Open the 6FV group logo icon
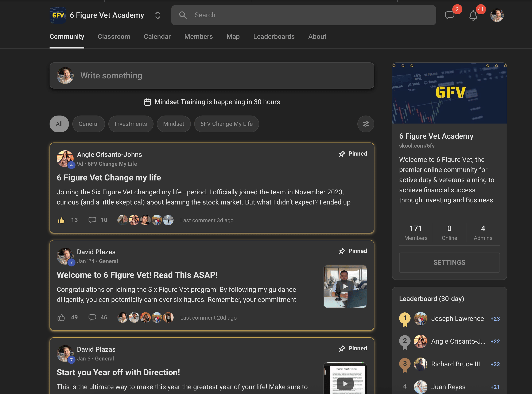 tap(58, 15)
